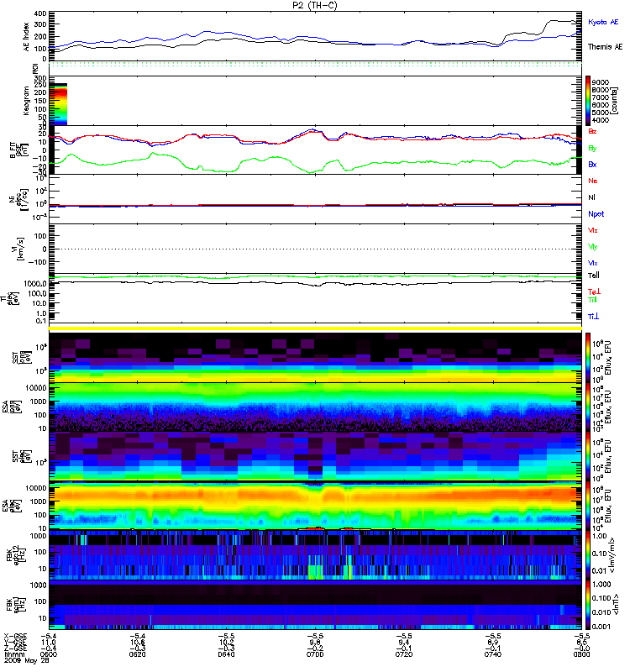Select the red Bz legend label

point(592,131)
